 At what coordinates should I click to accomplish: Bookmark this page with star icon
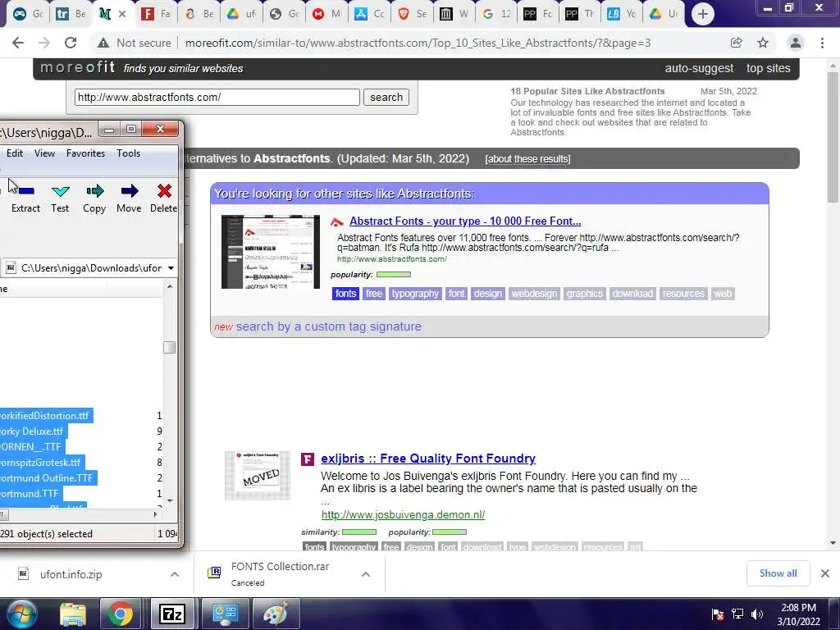point(763,43)
